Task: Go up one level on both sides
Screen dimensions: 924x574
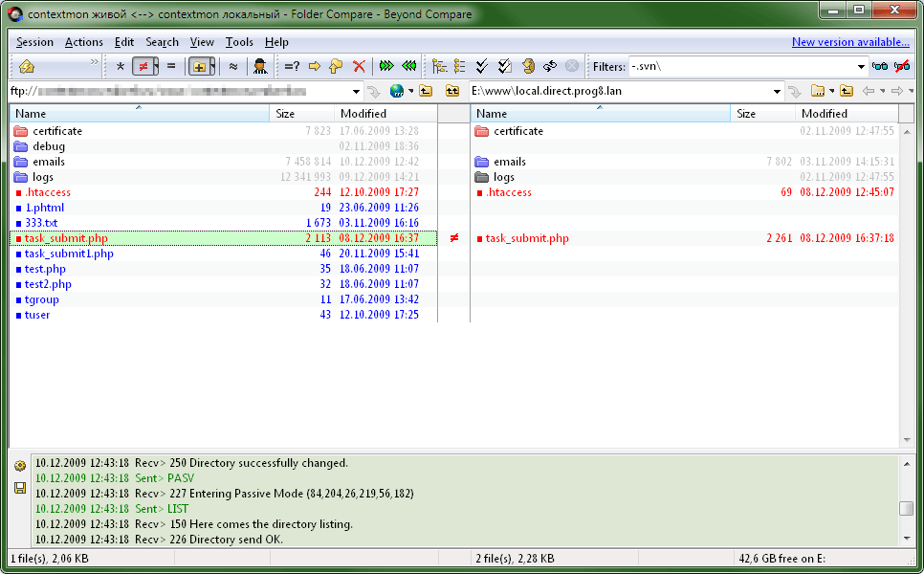Action: 452,91
